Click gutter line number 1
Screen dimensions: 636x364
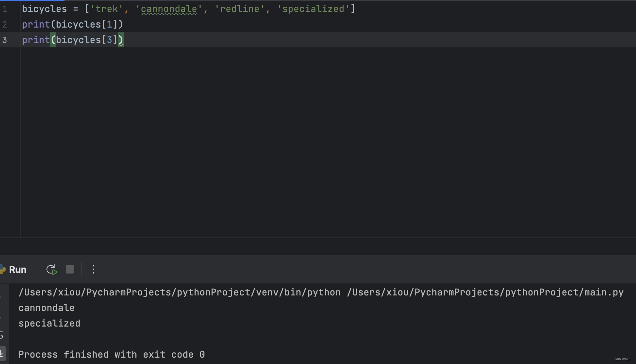pos(5,9)
